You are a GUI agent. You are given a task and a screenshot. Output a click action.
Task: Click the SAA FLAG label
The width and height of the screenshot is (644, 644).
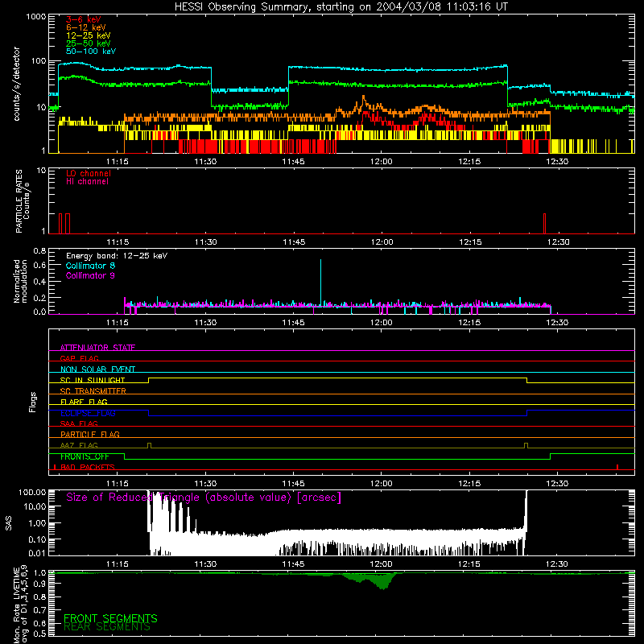(79, 423)
